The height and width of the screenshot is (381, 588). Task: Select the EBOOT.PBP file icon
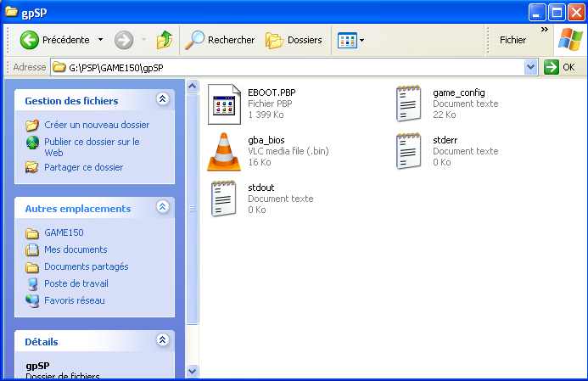[224, 104]
